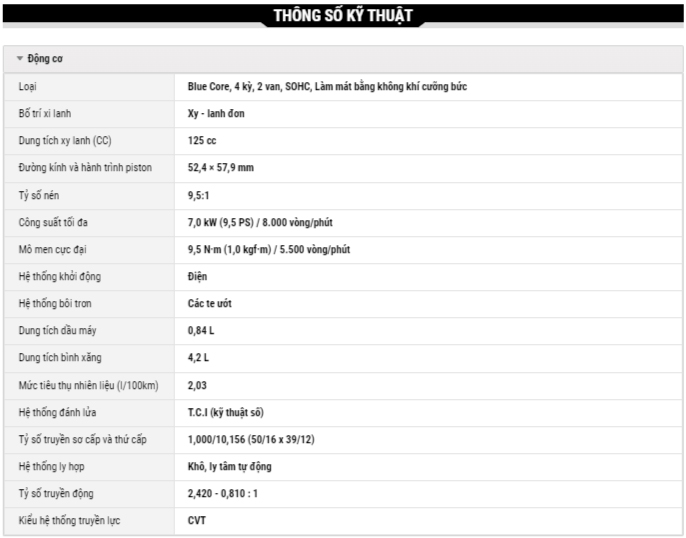The image size is (686, 538).
Task: Click the THÔNG SỐ KỸ THUẬT title banner
Action: (x=343, y=15)
